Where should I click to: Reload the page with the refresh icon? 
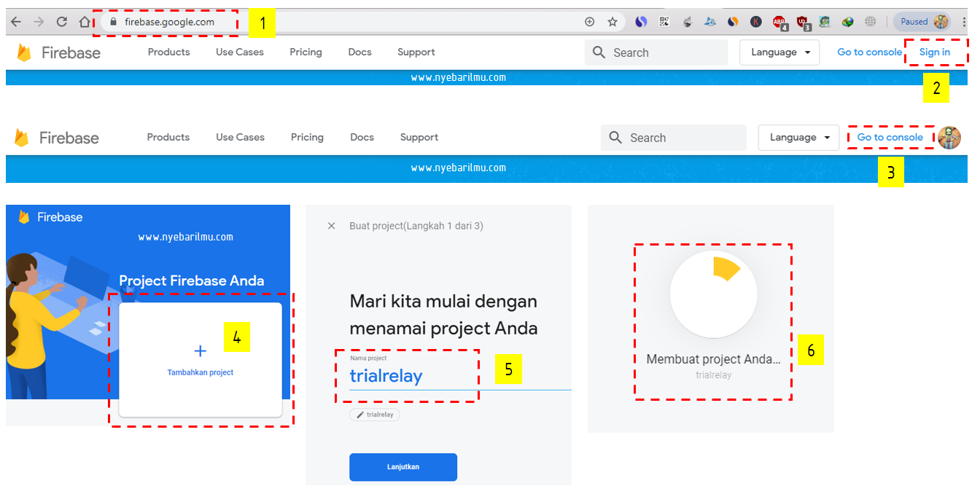click(62, 22)
